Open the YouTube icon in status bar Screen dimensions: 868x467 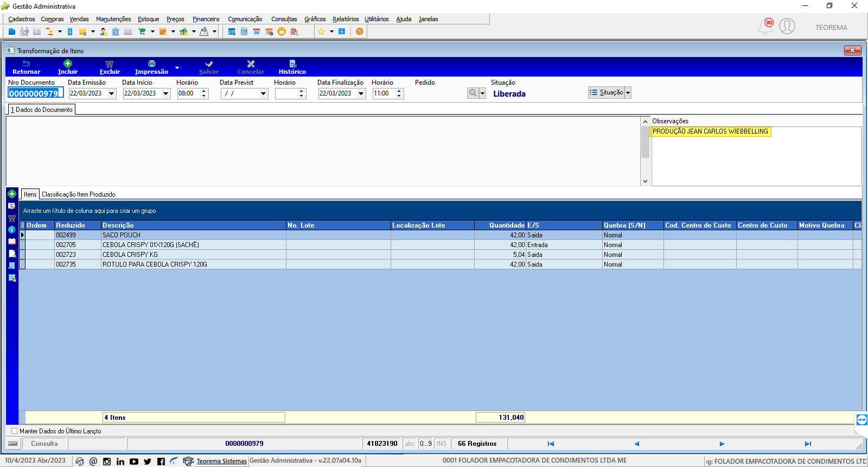(134, 462)
